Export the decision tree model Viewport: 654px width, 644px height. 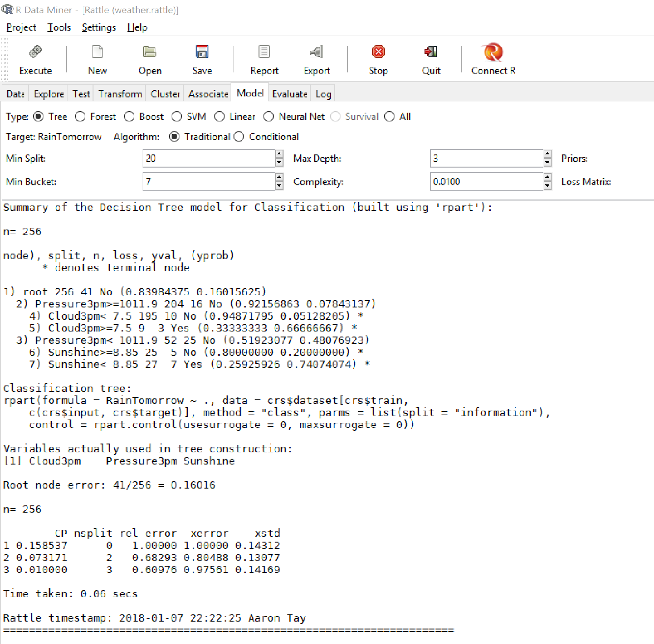pyautogui.click(x=317, y=59)
